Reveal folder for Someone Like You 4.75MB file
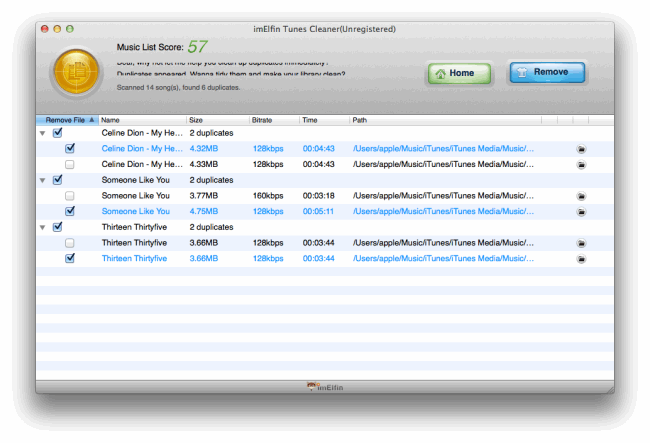 tap(581, 212)
